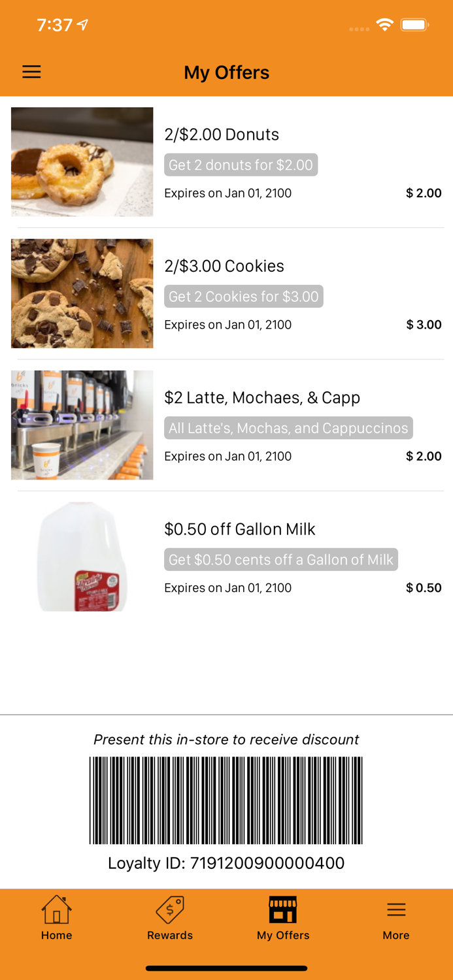Tap the Wi-Fi indicator in status bar
Screen dimensions: 453x980
pyautogui.click(x=384, y=24)
